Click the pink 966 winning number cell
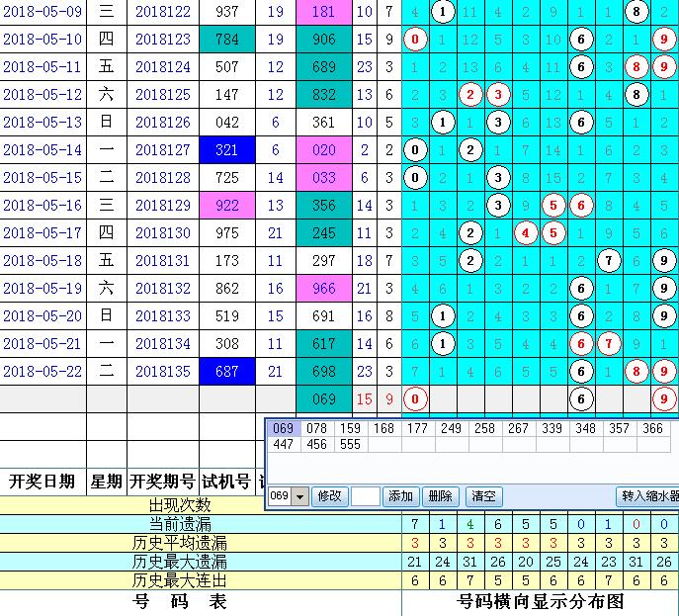The image size is (679, 616). point(324,289)
